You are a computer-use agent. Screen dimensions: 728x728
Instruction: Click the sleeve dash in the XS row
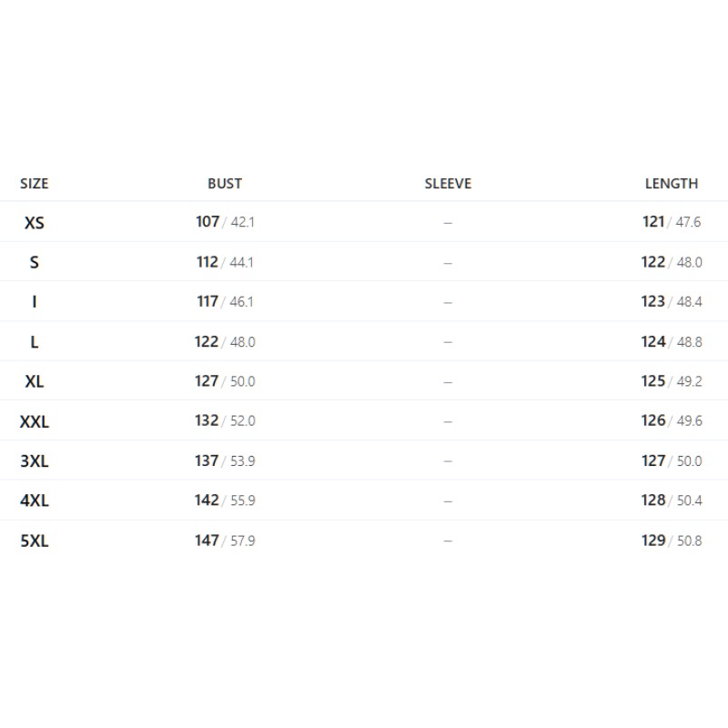[448, 223]
